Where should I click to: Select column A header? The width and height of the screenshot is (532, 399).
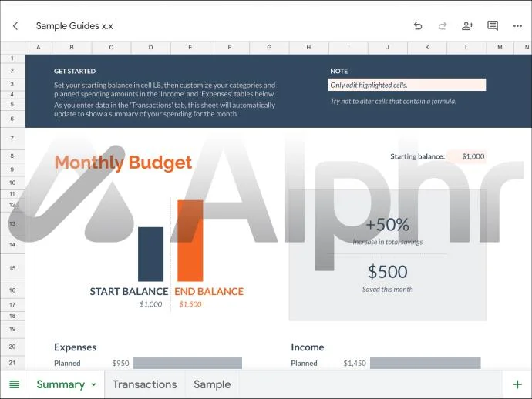click(x=39, y=48)
